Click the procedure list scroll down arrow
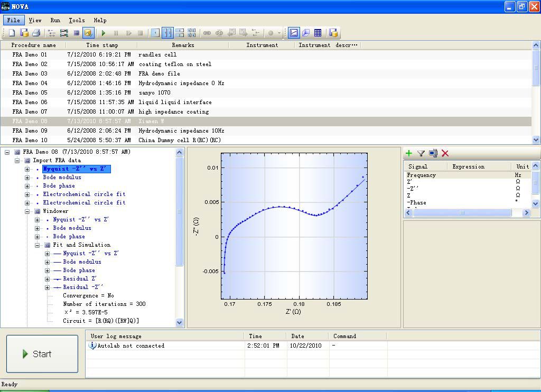The width and height of the screenshot is (541, 392). coord(536,140)
